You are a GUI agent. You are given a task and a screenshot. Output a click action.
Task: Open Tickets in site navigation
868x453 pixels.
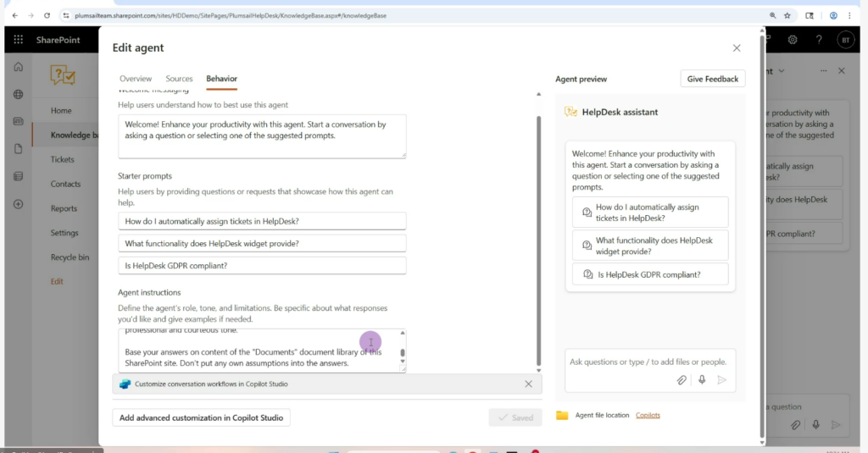pos(62,159)
